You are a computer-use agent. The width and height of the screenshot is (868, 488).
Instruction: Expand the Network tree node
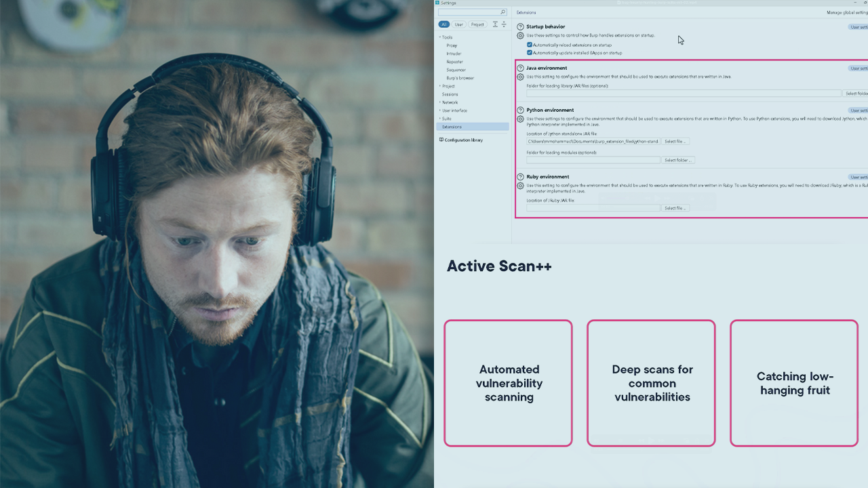[x=439, y=102]
